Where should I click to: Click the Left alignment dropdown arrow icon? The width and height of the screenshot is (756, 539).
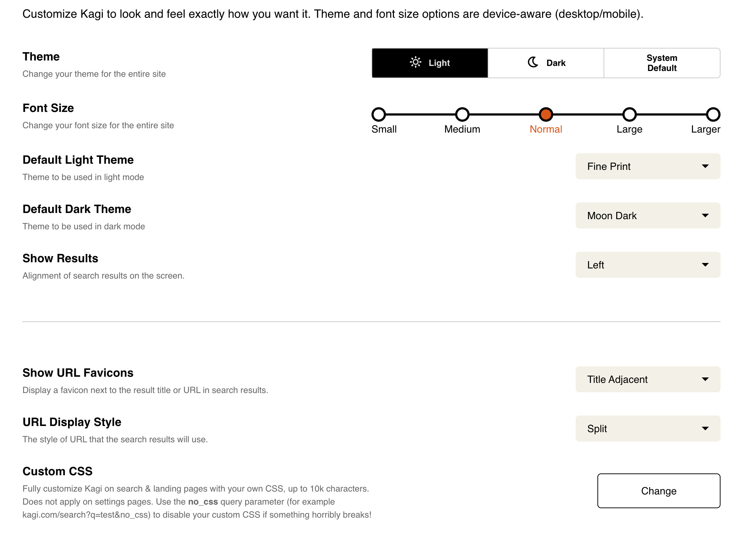[x=705, y=265]
